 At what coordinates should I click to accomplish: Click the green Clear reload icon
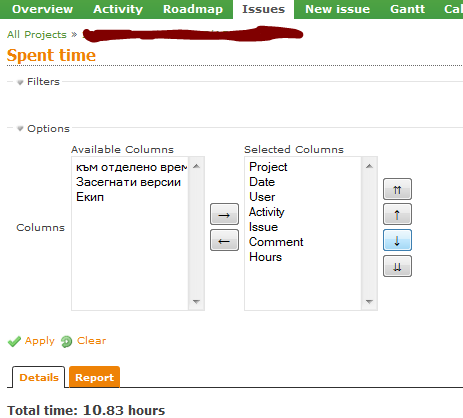[66, 341]
